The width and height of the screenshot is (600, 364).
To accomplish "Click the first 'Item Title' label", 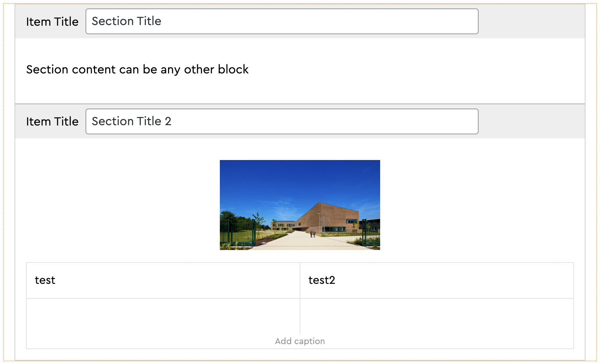I will (52, 22).
